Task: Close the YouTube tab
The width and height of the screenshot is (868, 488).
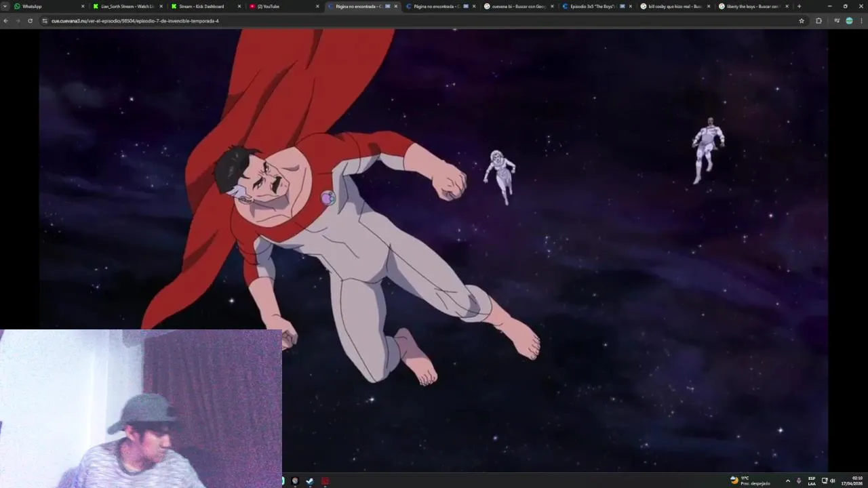Action: click(x=317, y=6)
